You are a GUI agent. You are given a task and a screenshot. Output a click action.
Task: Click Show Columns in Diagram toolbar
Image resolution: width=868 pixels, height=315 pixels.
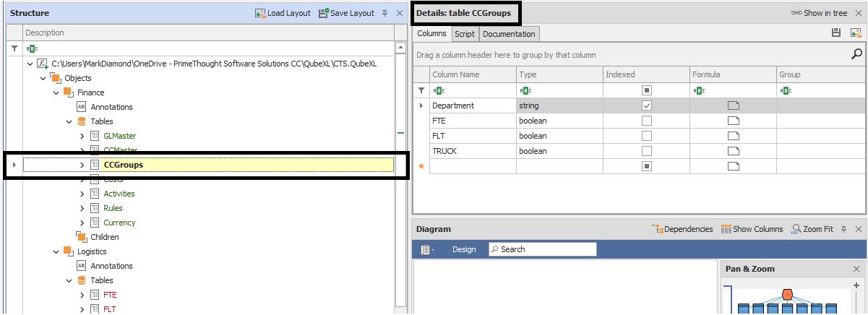point(726,229)
